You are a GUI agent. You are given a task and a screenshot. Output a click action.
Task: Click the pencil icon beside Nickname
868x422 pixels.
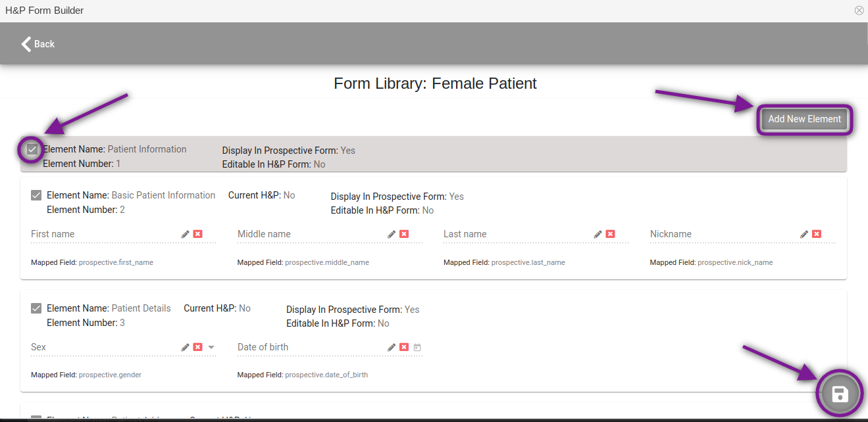point(804,234)
